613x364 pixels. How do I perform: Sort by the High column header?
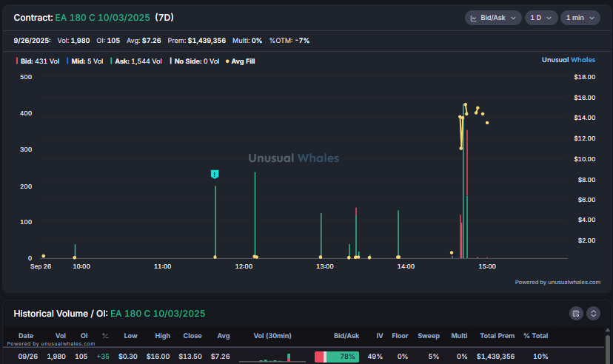pos(163,336)
